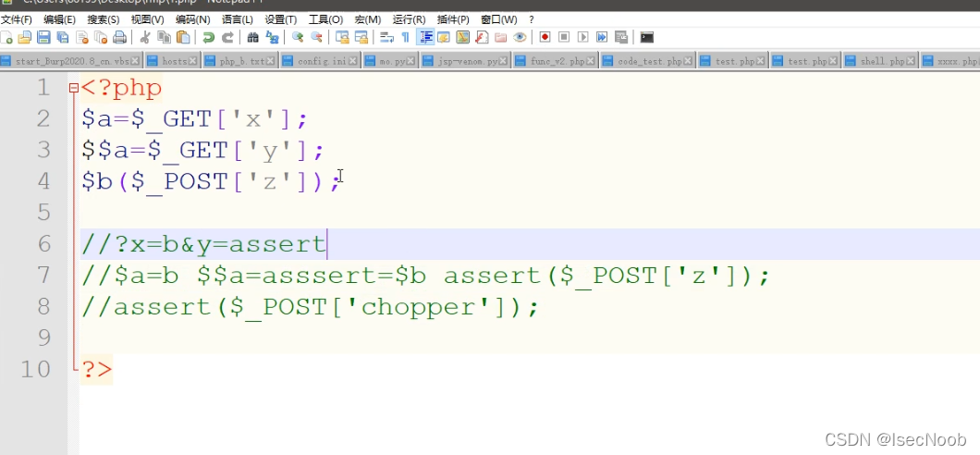Open the 设置(T) menu
The image size is (980, 455).
(281, 20)
